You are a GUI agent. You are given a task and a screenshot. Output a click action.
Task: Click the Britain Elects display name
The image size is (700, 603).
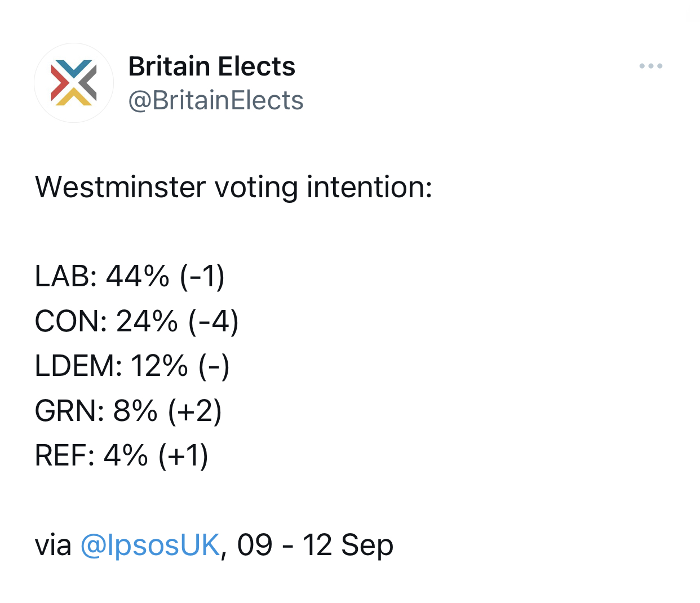coord(211,66)
